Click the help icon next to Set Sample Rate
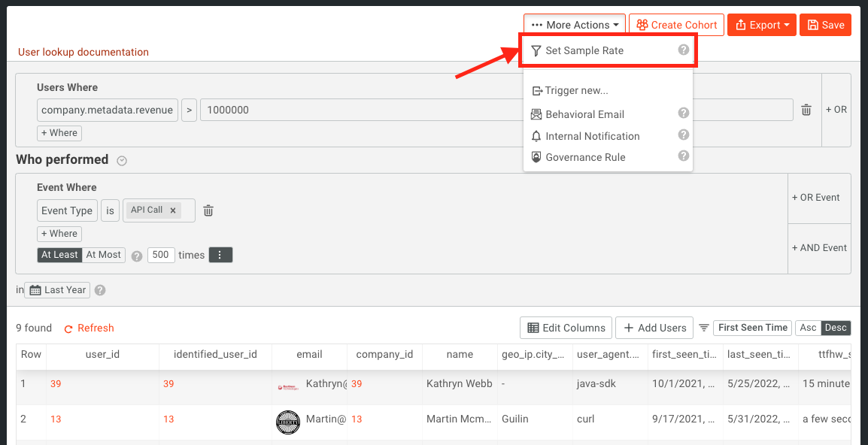868x445 pixels. click(683, 50)
